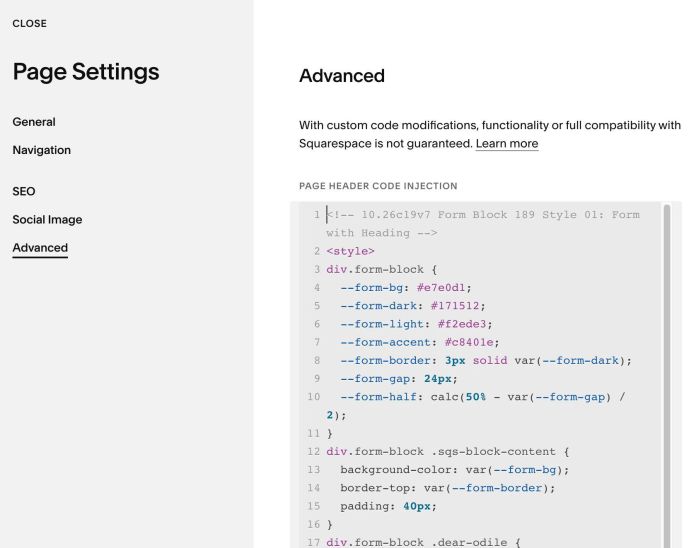Select the Advanced tab
Screen dimensions: 700x548
pyautogui.click(x=40, y=248)
